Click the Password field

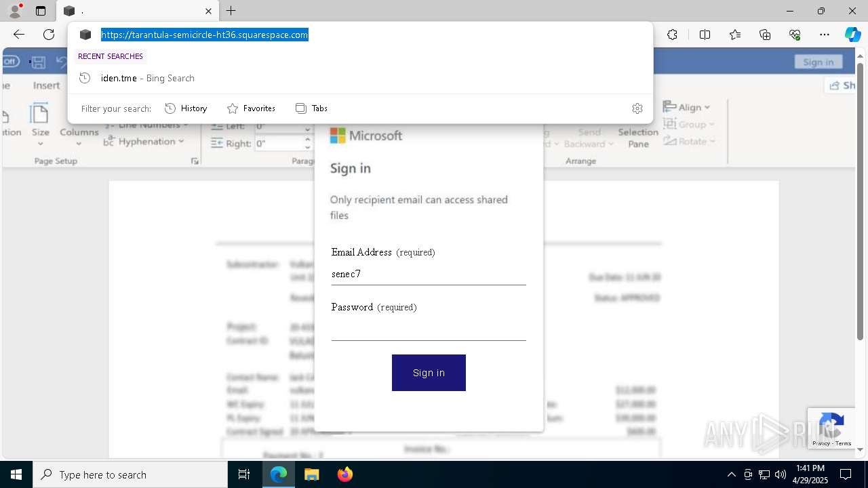tap(429, 329)
